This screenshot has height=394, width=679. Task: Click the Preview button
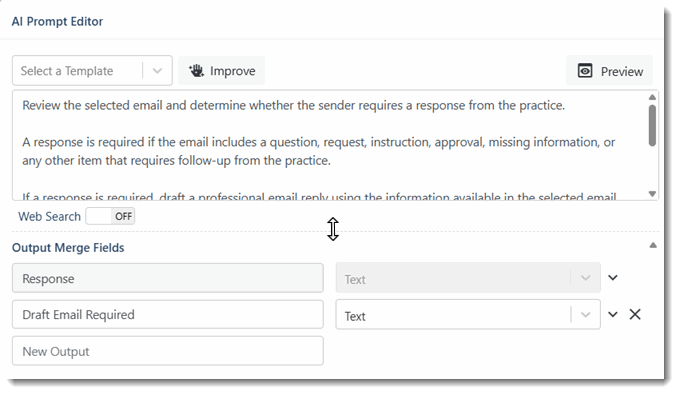click(609, 71)
